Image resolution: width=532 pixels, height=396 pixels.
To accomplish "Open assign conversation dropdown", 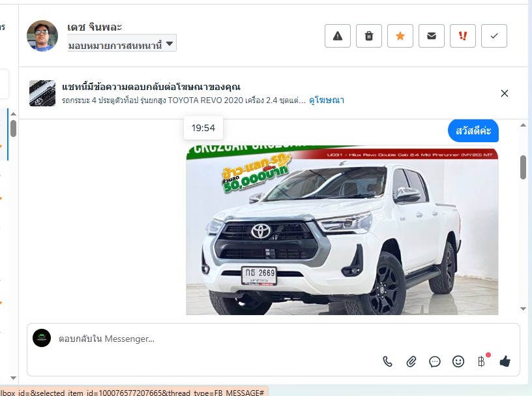I will (x=122, y=43).
